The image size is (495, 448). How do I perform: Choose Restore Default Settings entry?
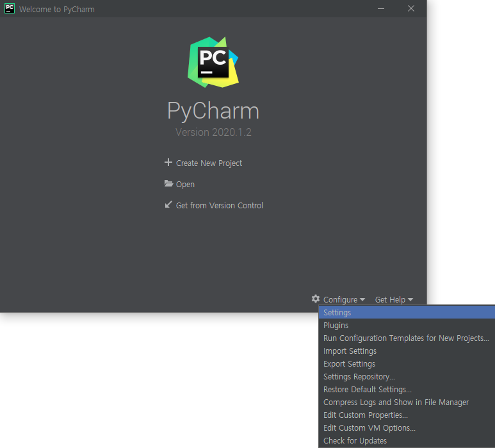[407, 389]
